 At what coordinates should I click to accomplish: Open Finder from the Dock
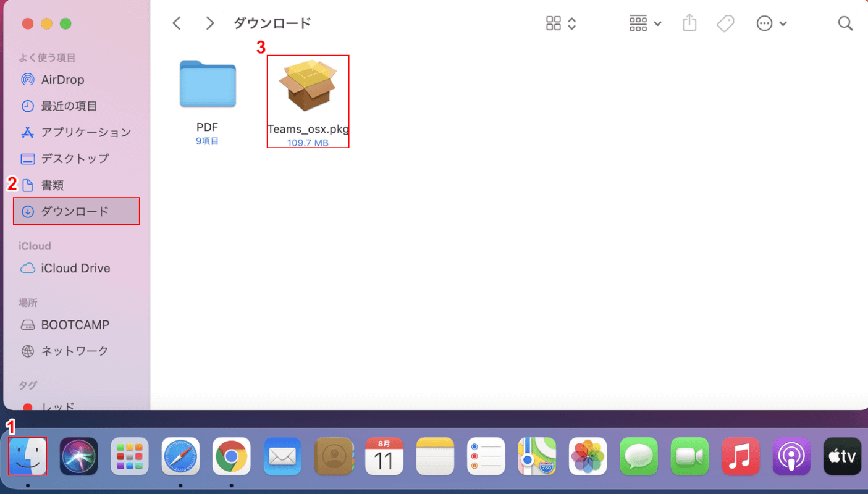(27, 456)
